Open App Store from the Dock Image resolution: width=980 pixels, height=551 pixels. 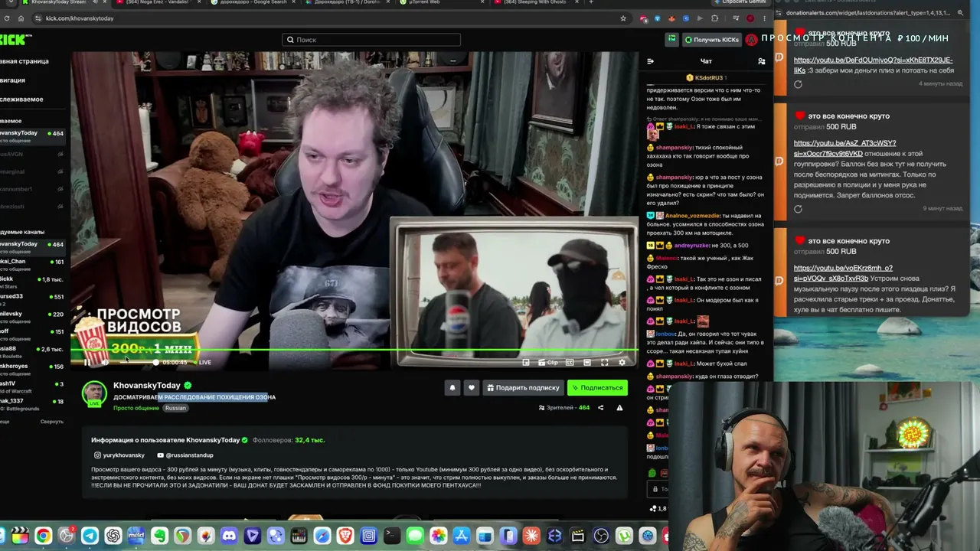[x=462, y=536]
